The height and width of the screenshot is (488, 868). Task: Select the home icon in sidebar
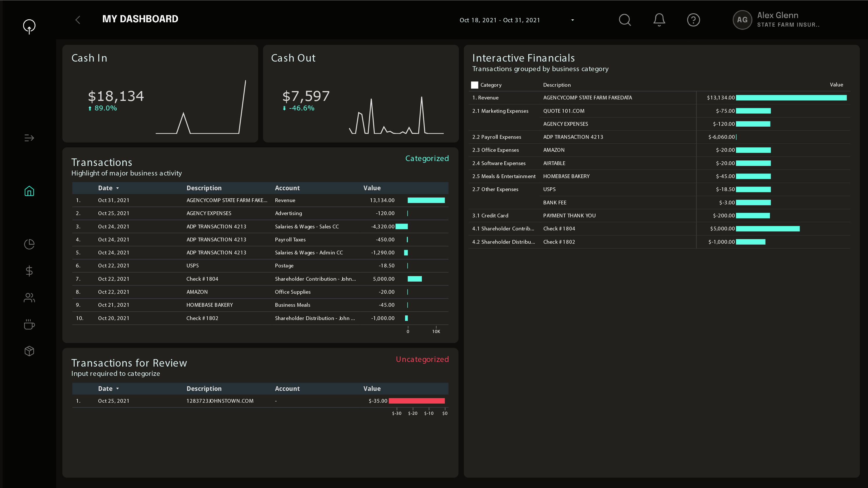coord(29,191)
